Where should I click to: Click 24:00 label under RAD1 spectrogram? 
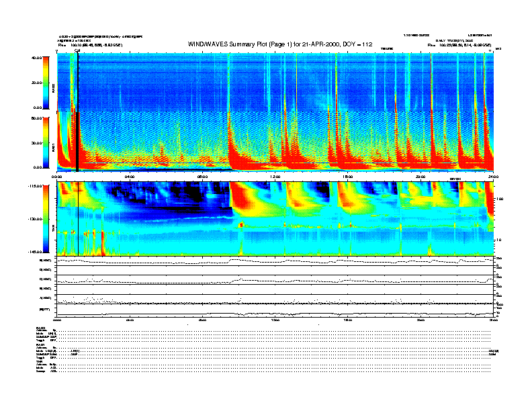[493, 177]
